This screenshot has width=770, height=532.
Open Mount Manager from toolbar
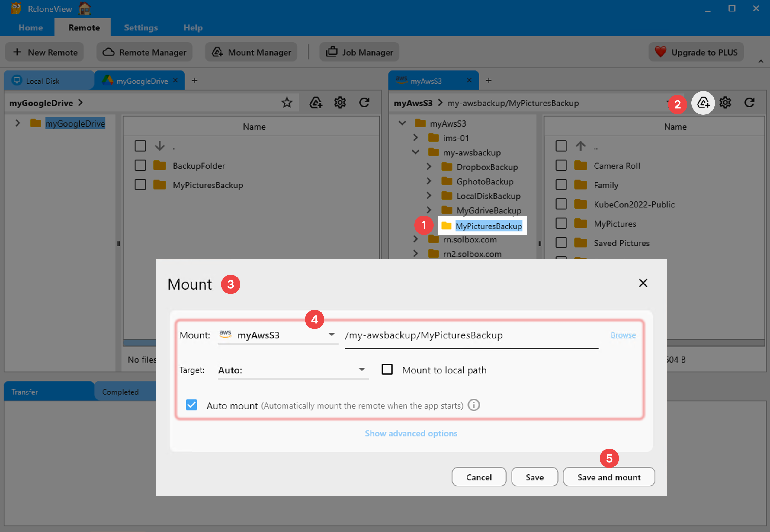[251, 52]
